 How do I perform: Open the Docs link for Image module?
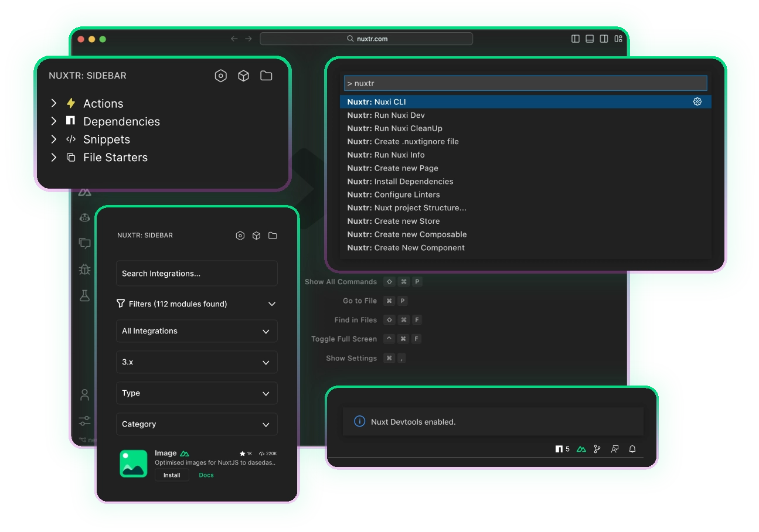click(206, 475)
